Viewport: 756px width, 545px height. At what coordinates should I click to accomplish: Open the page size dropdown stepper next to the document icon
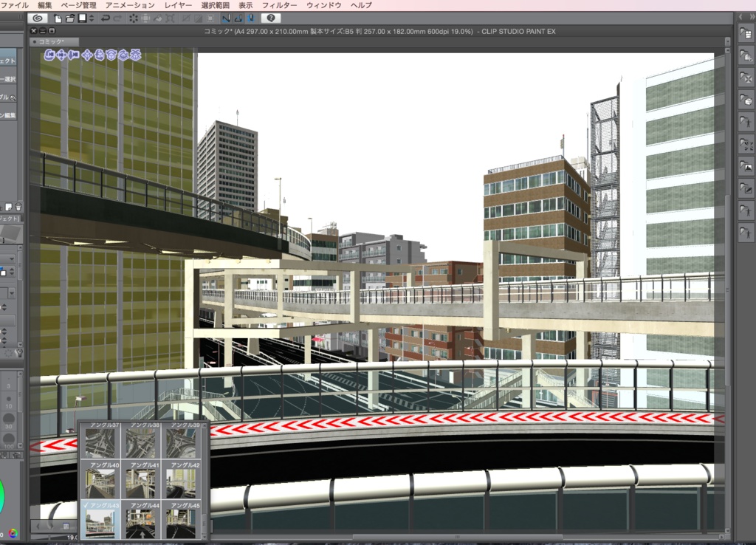[91, 18]
